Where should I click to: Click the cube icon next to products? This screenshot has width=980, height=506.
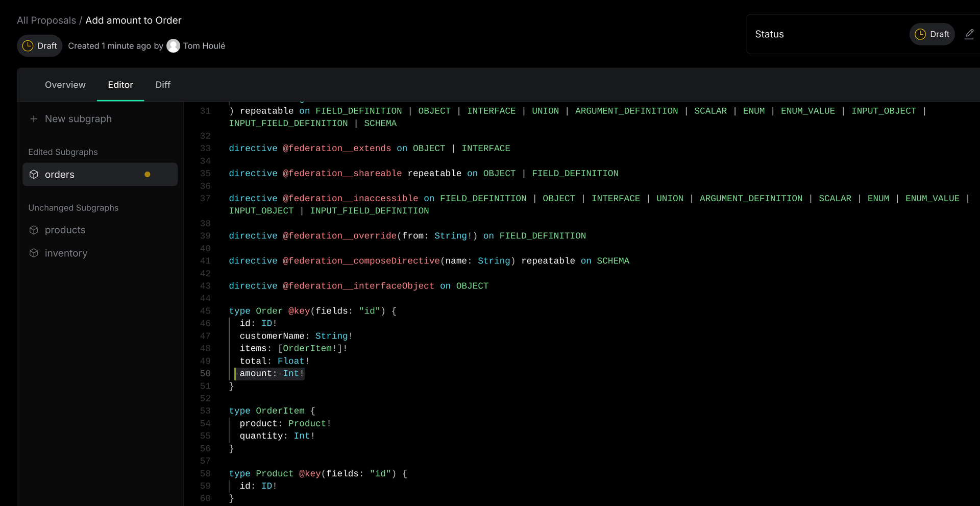point(34,230)
